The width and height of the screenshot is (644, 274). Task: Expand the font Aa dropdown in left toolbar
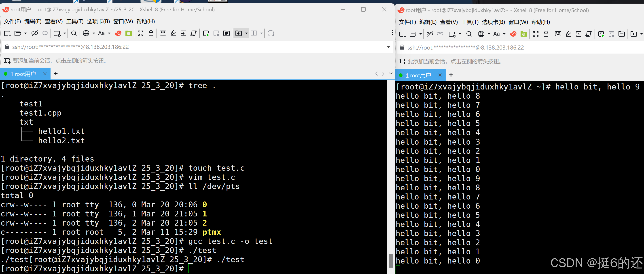(x=109, y=33)
